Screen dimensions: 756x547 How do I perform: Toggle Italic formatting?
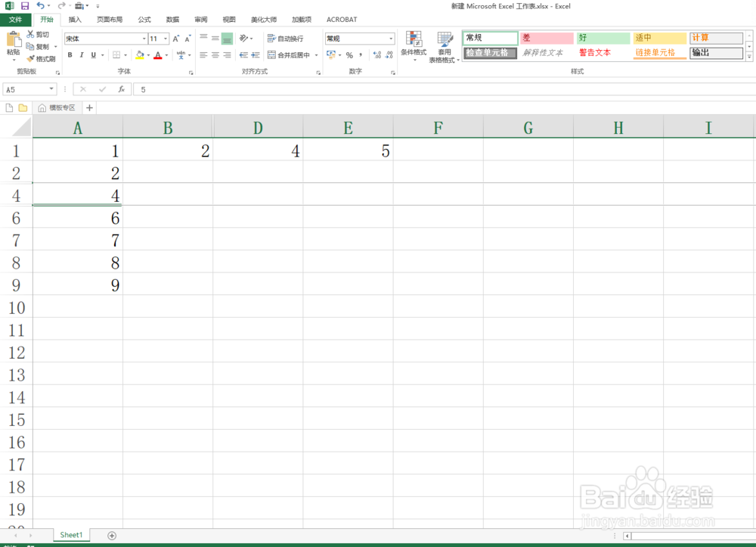(82, 55)
